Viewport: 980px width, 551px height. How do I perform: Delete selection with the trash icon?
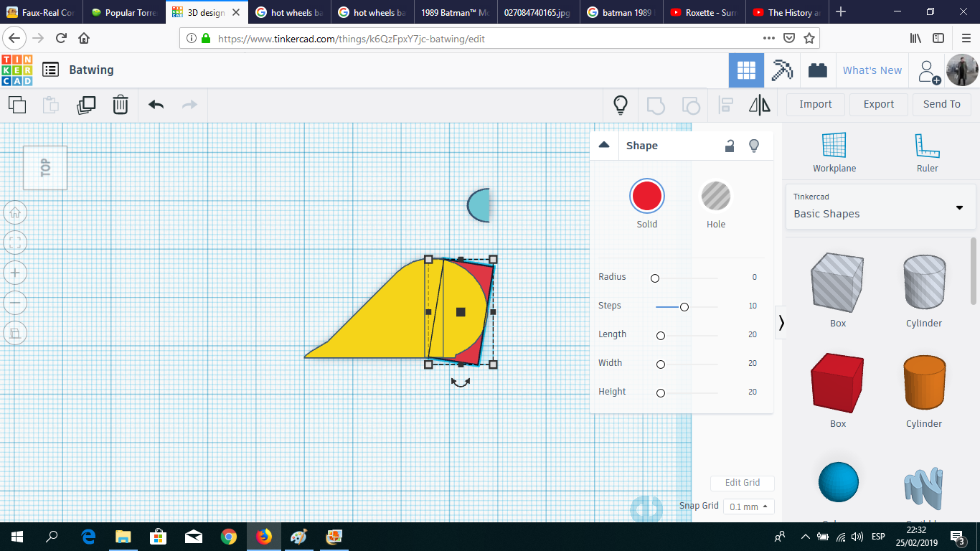tap(121, 105)
